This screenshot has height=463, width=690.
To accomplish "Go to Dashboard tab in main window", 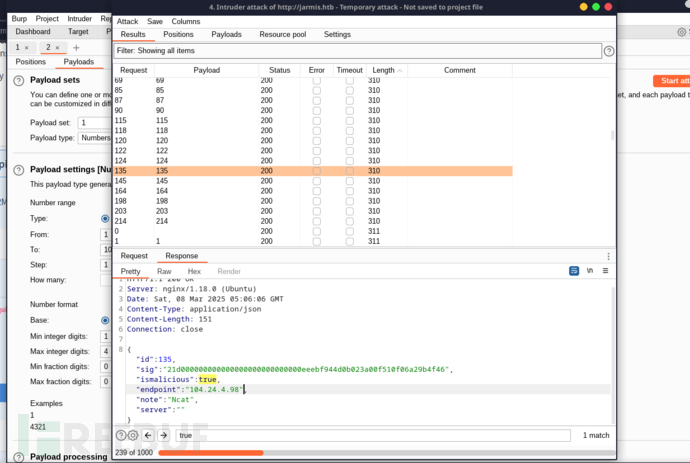I will pyautogui.click(x=33, y=32).
